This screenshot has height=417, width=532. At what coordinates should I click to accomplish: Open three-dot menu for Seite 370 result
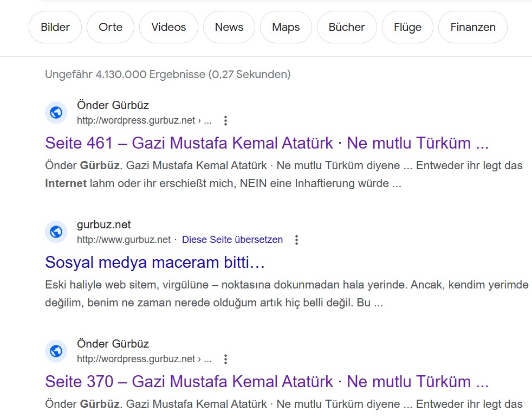pos(225,360)
